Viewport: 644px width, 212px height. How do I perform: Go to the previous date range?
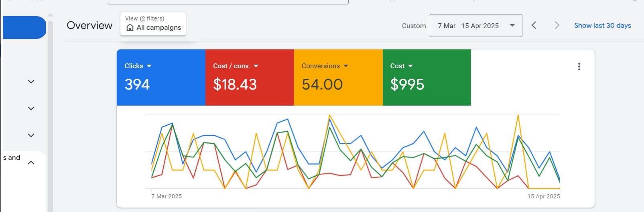(534, 25)
